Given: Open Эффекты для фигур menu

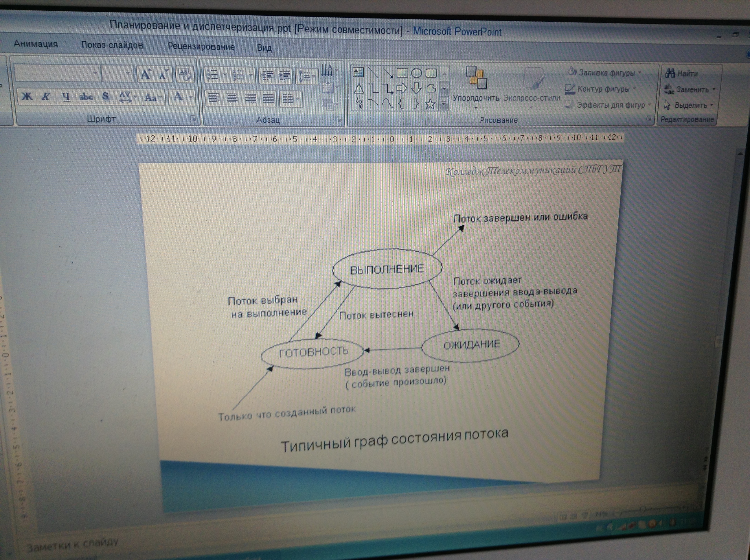Looking at the screenshot, I should (x=608, y=105).
